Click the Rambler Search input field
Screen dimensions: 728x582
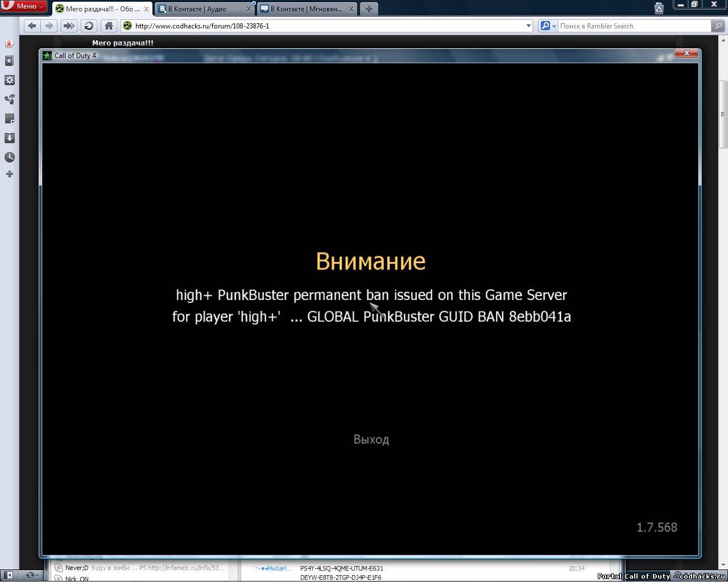coord(634,26)
